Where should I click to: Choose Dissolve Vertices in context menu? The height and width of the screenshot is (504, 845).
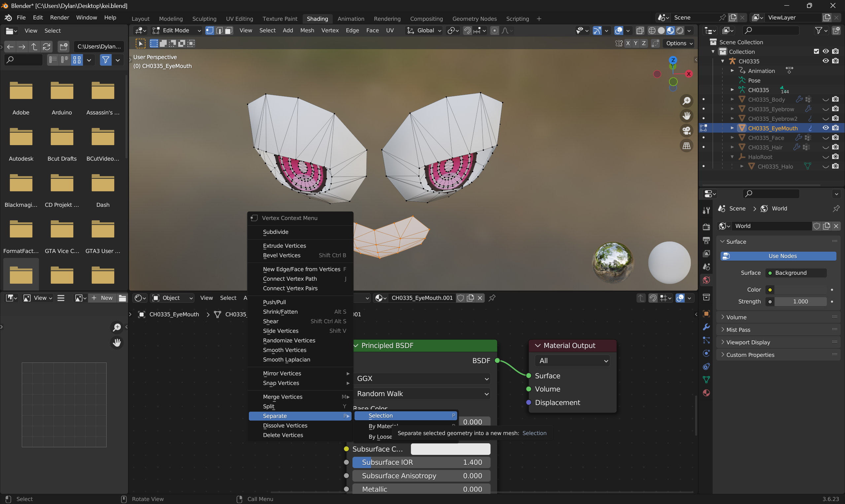pyautogui.click(x=285, y=425)
